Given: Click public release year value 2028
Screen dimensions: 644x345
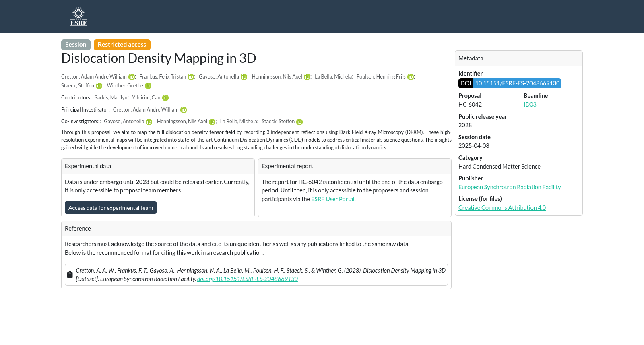Looking at the screenshot, I should (x=465, y=125).
